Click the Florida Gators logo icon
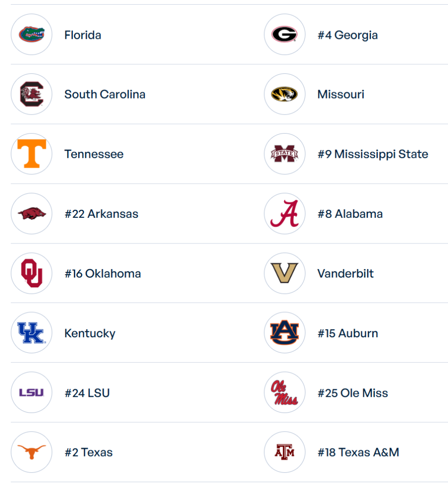 coord(32,35)
